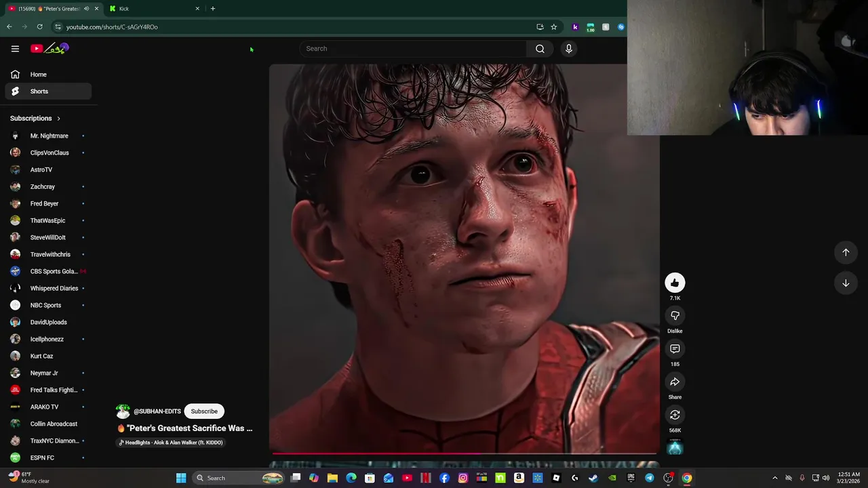This screenshot has width=868, height=488.
Task: Go back in browser history
Action: click(9, 27)
